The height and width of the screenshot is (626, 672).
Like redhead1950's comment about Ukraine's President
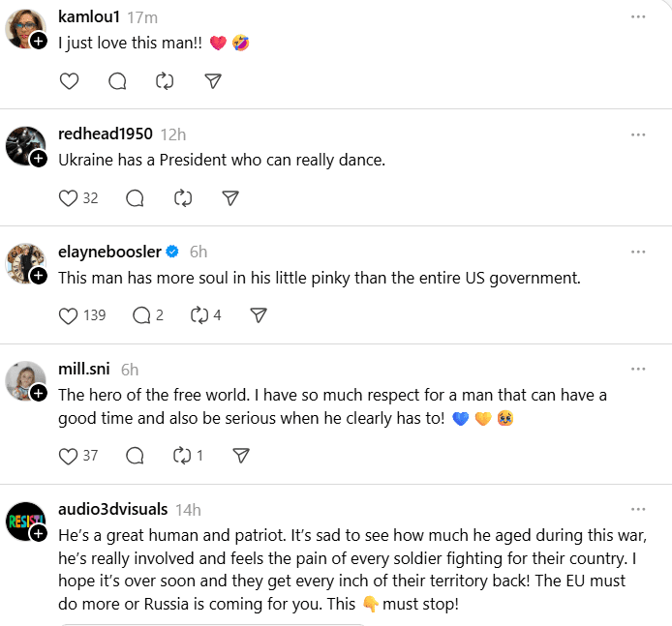[69, 198]
